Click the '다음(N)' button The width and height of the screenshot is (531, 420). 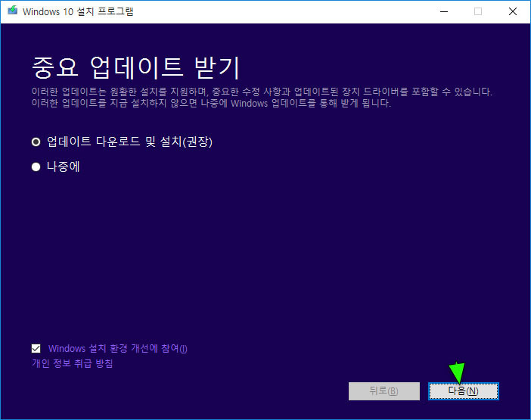click(463, 391)
